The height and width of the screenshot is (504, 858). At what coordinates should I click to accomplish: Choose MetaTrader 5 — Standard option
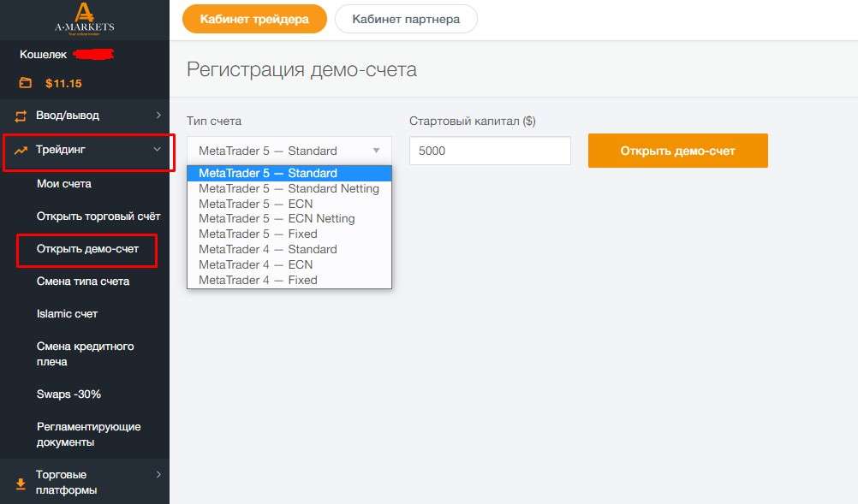point(289,174)
